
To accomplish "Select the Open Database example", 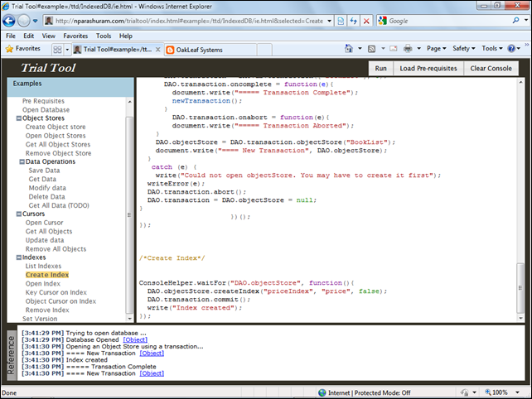I will pyautogui.click(x=46, y=110).
